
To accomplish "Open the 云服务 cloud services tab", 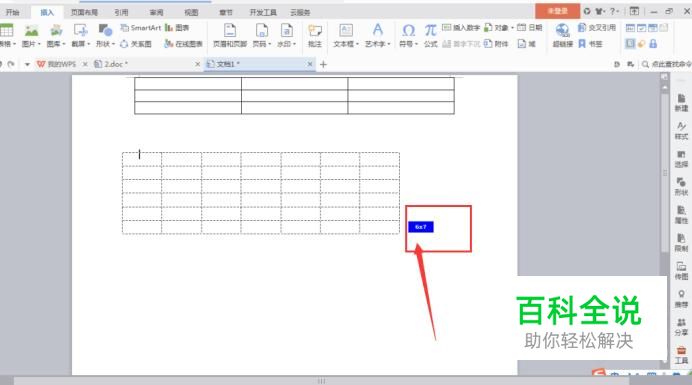I will pyautogui.click(x=300, y=12).
